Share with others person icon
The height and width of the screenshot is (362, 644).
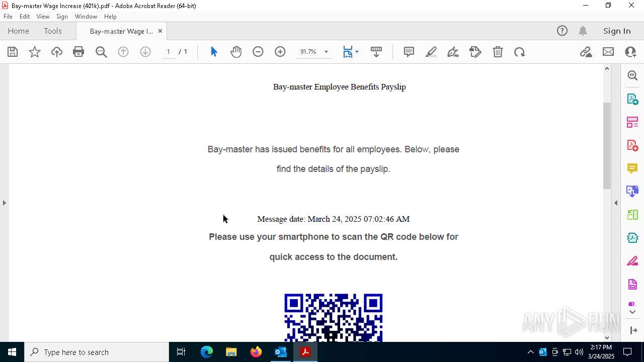tap(630, 52)
